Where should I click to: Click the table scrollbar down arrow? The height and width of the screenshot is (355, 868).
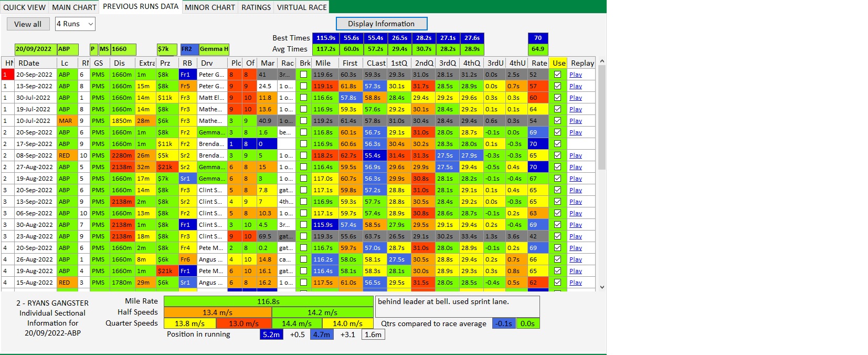(602, 287)
